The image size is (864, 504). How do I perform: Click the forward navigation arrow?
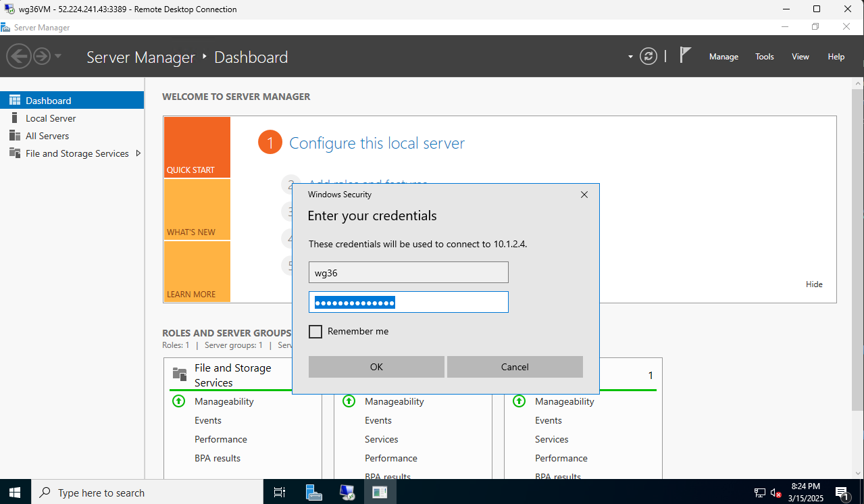pos(42,56)
